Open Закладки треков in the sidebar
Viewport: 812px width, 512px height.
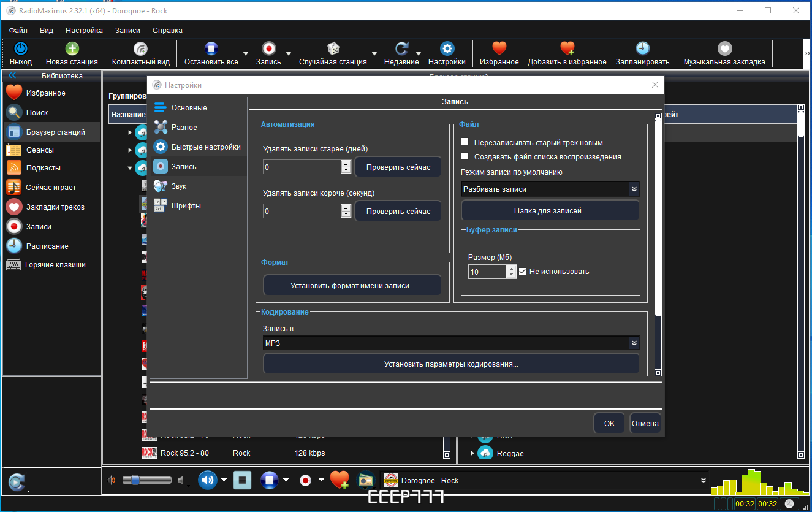coord(51,207)
